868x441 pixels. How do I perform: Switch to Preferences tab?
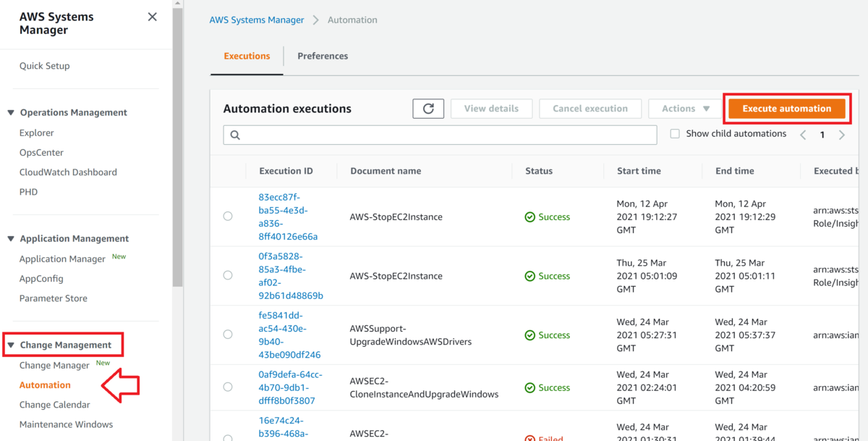(323, 56)
